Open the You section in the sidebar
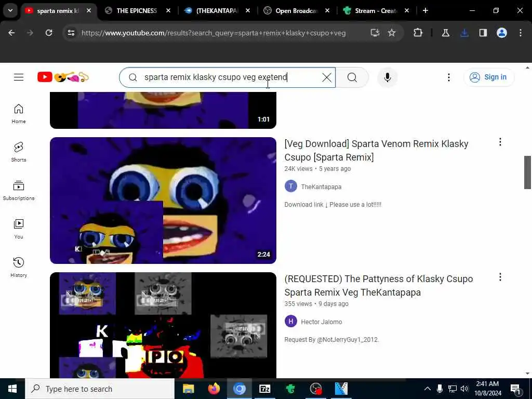Screen dimensions: 532x399 (x=19, y=229)
